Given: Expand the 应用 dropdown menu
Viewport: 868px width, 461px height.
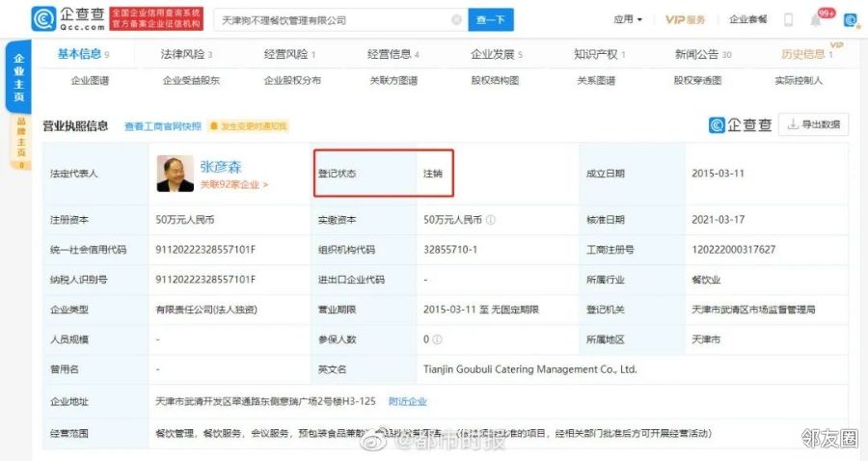Looking at the screenshot, I should (x=628, y=19).
